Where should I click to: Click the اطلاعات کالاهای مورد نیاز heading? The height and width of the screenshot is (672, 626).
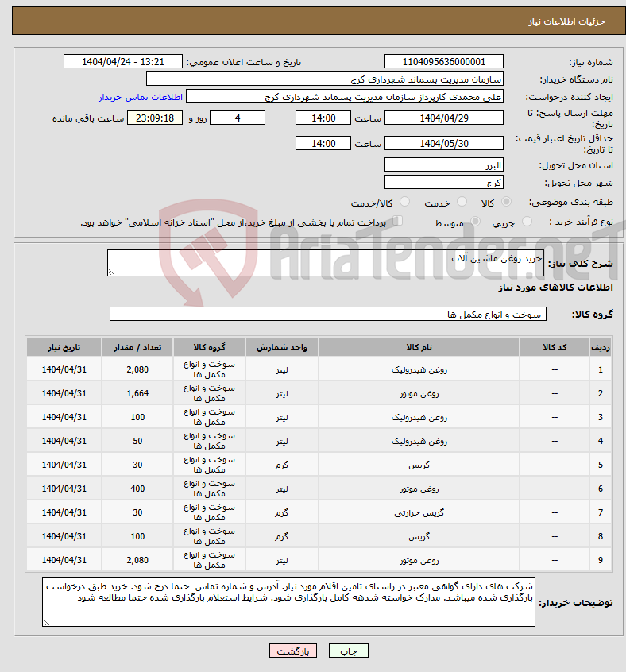(x=555, y=288)
